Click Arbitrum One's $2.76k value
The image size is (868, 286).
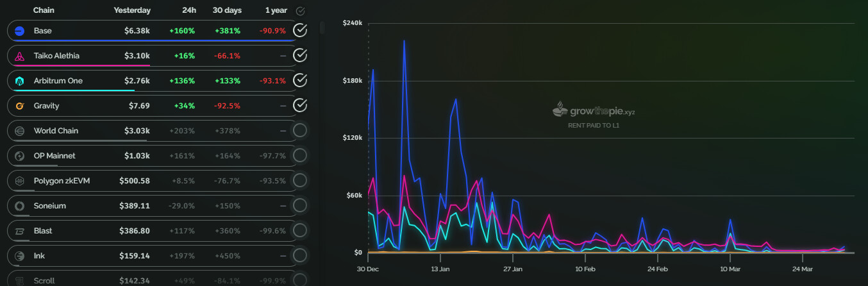click(137, 81)
